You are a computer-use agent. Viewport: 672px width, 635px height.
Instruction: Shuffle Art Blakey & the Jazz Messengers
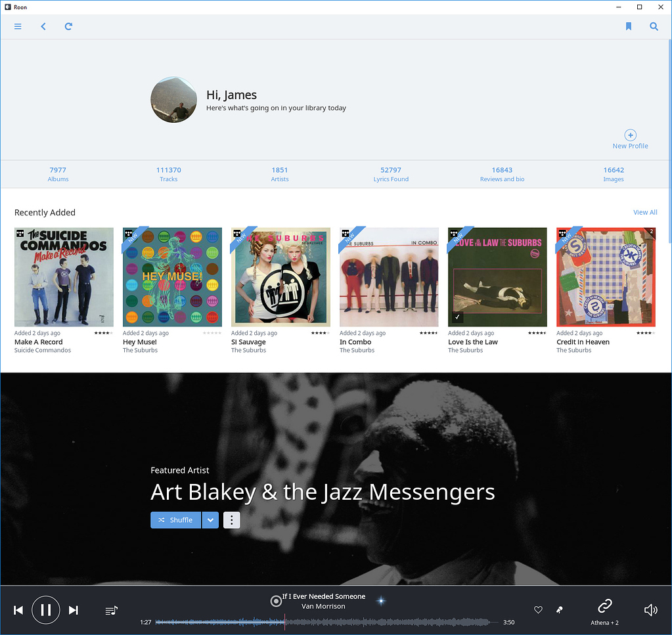[175, 519]
